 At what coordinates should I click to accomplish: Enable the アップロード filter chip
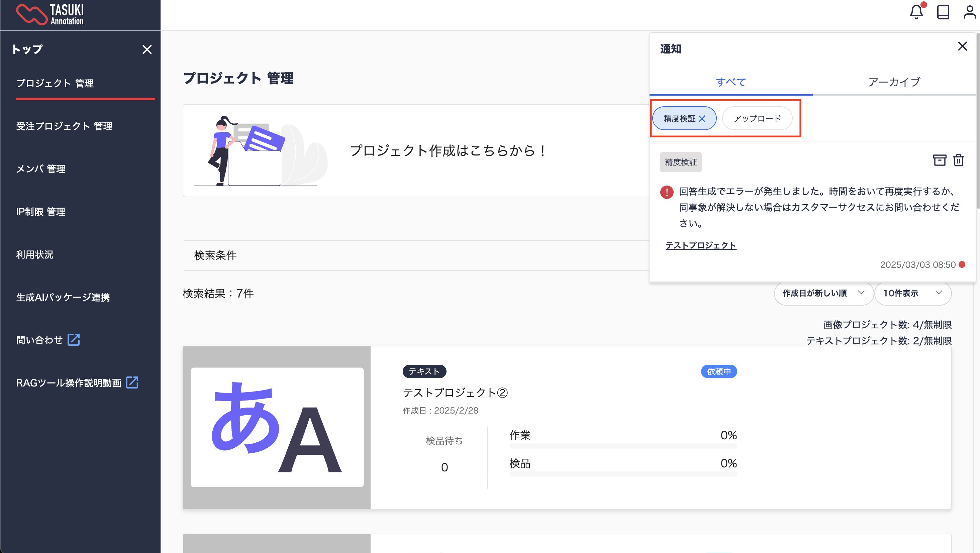(757, 119)
